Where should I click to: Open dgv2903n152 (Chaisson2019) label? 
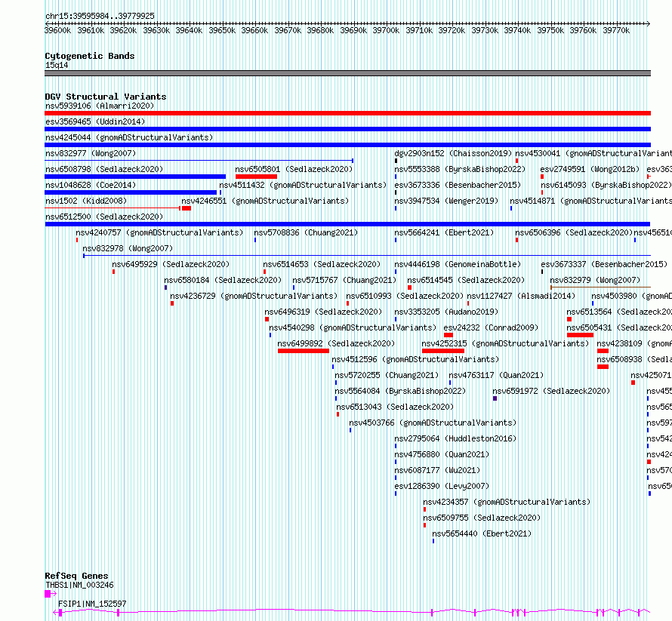coord(453,153)
